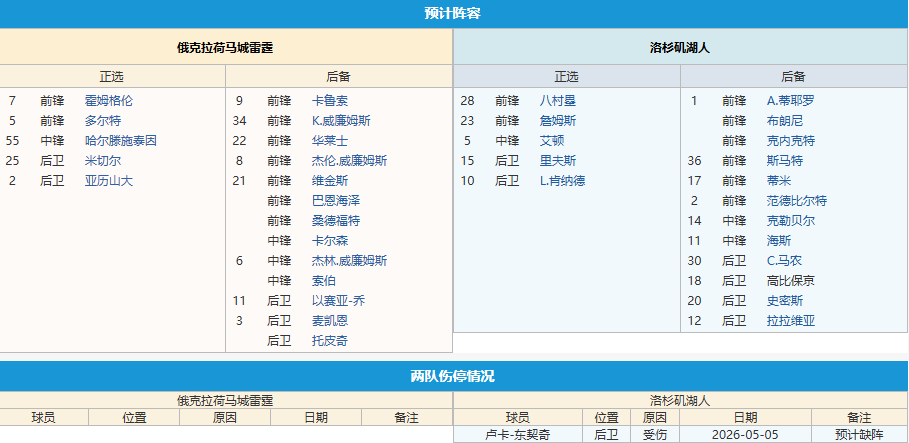
Task: Click the 受伤 reason cell
Action: [656, 435]
